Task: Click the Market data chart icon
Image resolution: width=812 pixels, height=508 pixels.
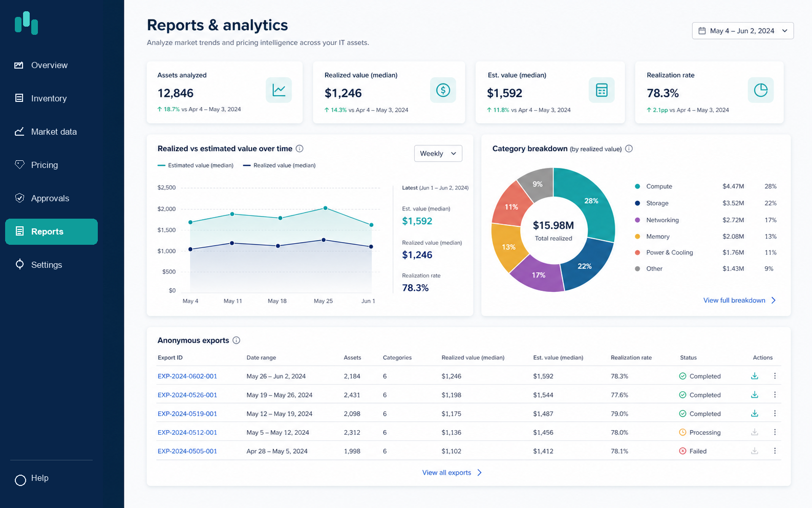Action: pos(19,132)
